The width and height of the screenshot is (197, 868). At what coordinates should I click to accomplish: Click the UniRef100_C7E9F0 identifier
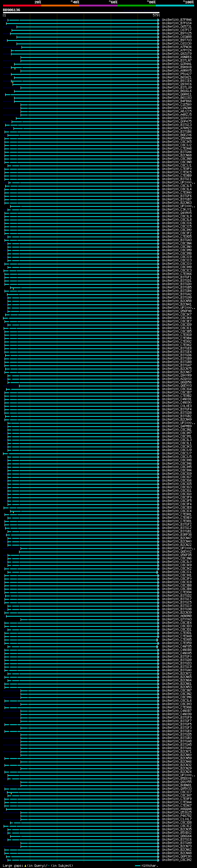click(177, 169)
